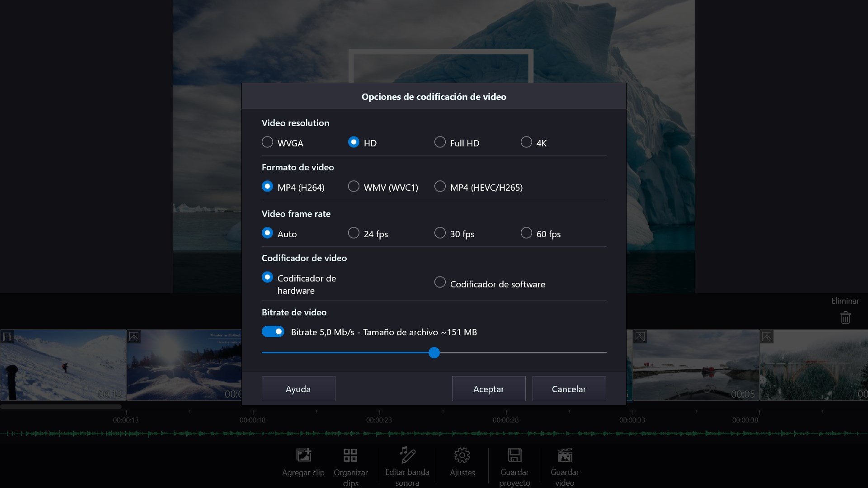The width and height of the screenshot is (868, 488).
Task: Click film strip icon on first clip
Action: [x=7, y=337]
